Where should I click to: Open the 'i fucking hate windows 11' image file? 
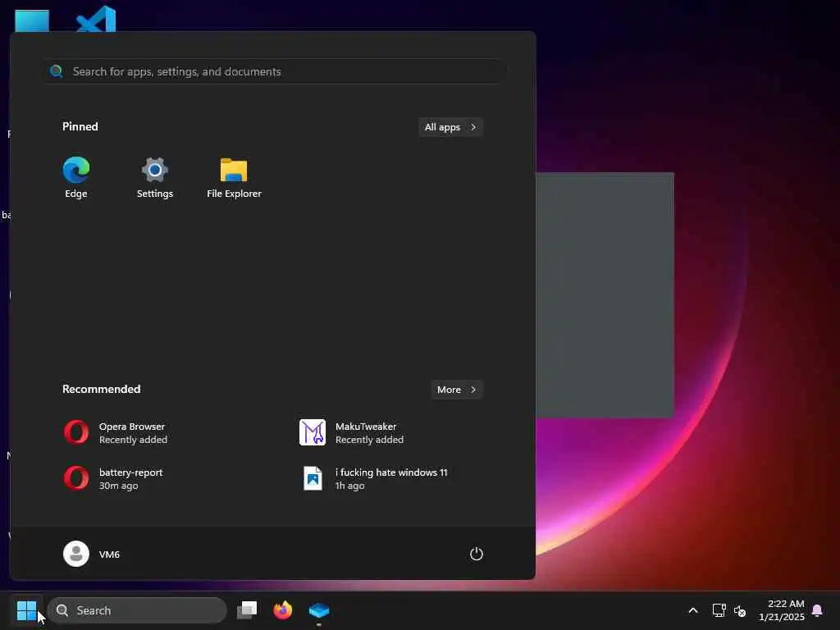click(374, 479)
